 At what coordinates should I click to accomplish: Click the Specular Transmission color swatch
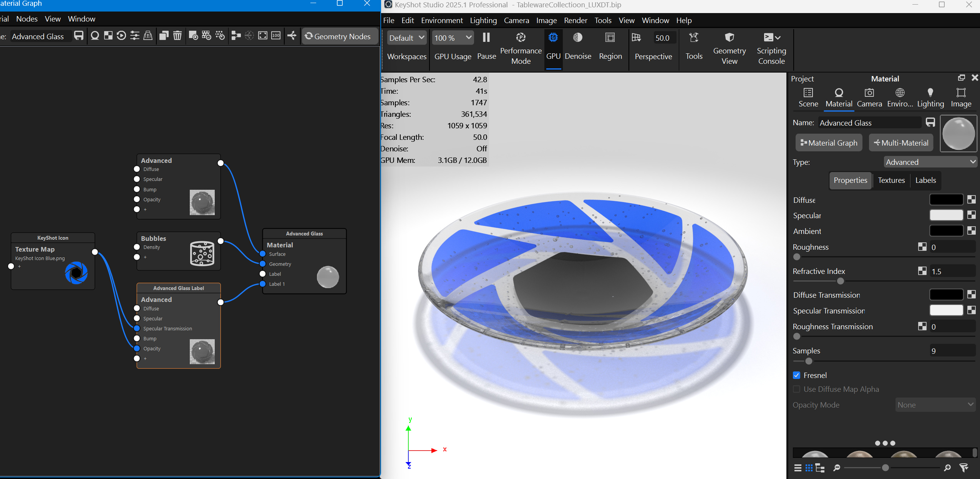(946, 310)
